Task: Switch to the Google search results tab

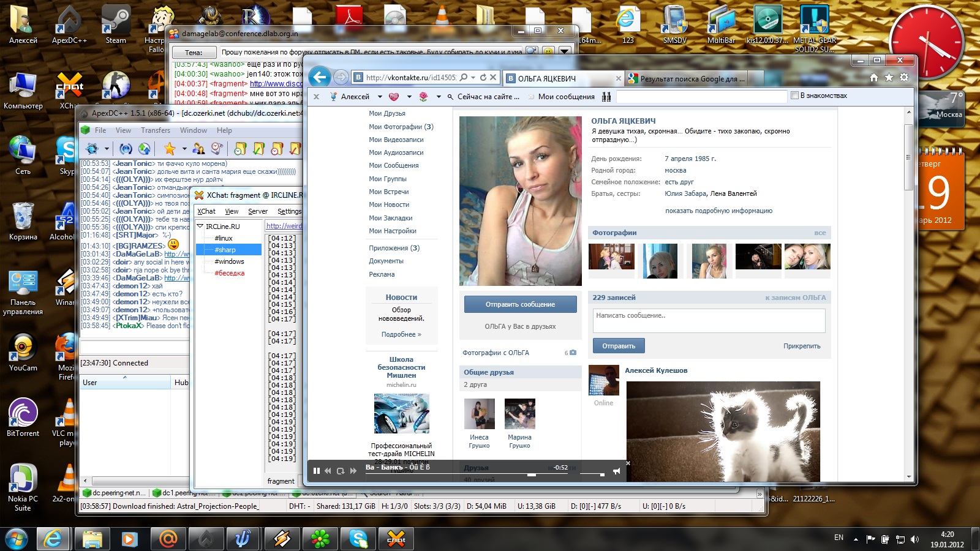Action: point(692,78)
